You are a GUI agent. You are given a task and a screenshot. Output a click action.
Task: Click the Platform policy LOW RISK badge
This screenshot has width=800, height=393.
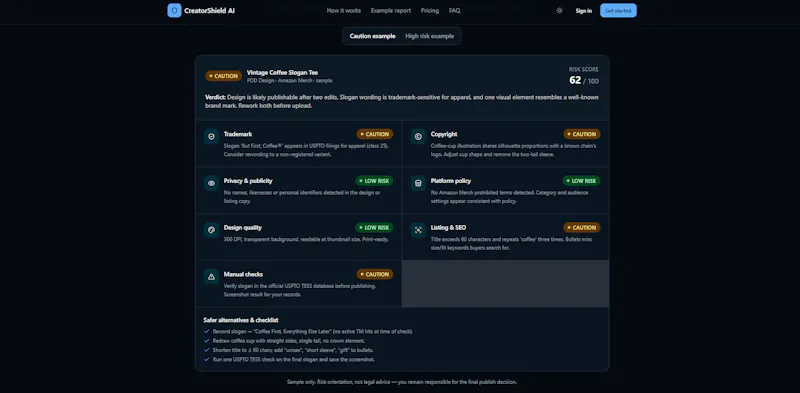pyautogui.click(x=582, y=181)
